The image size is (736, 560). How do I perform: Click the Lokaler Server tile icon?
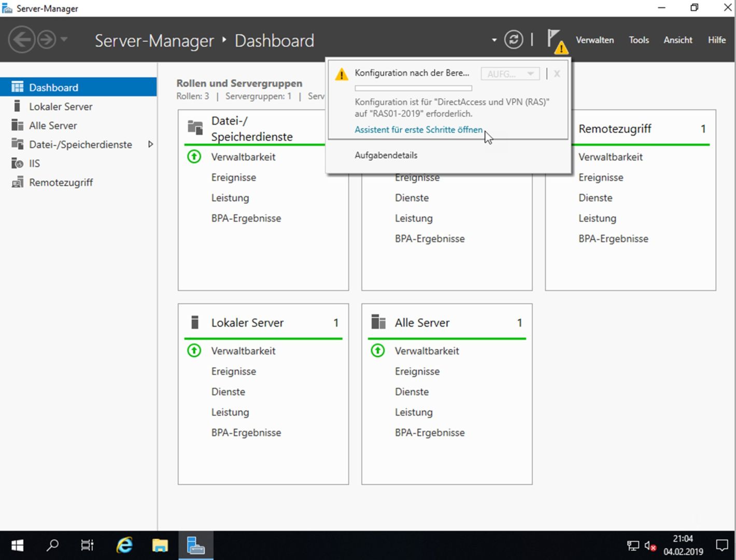tap(195, 322)
